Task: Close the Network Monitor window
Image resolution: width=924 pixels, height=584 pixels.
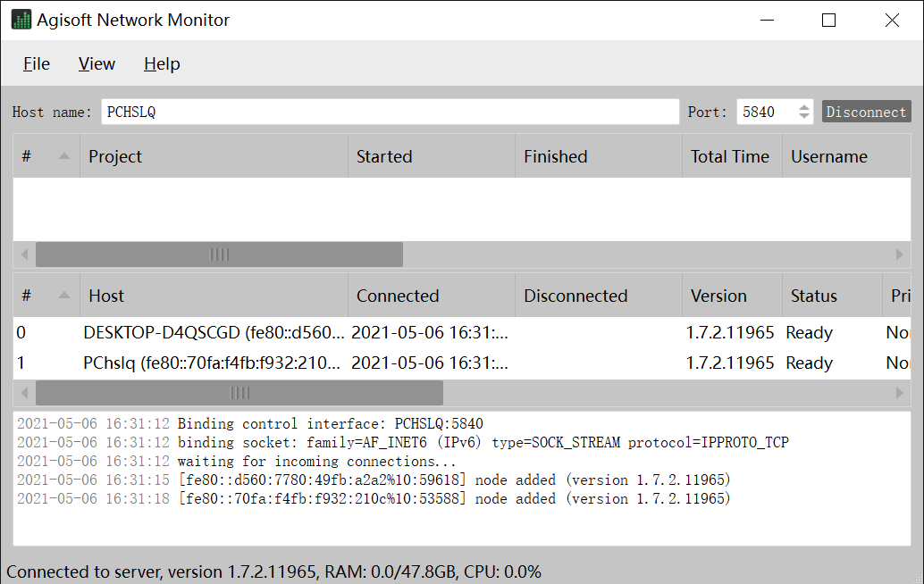Action: [x=892, y=20]
